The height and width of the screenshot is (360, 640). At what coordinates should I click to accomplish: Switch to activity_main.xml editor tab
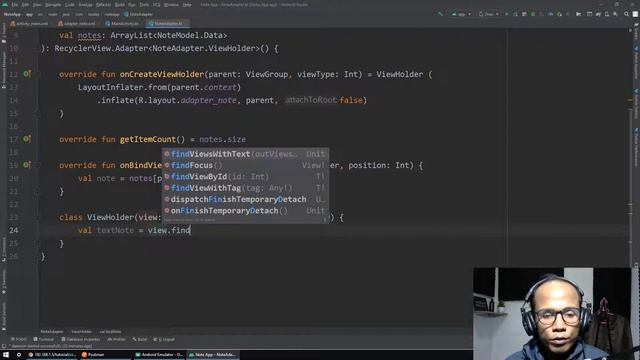click(29, 24)
